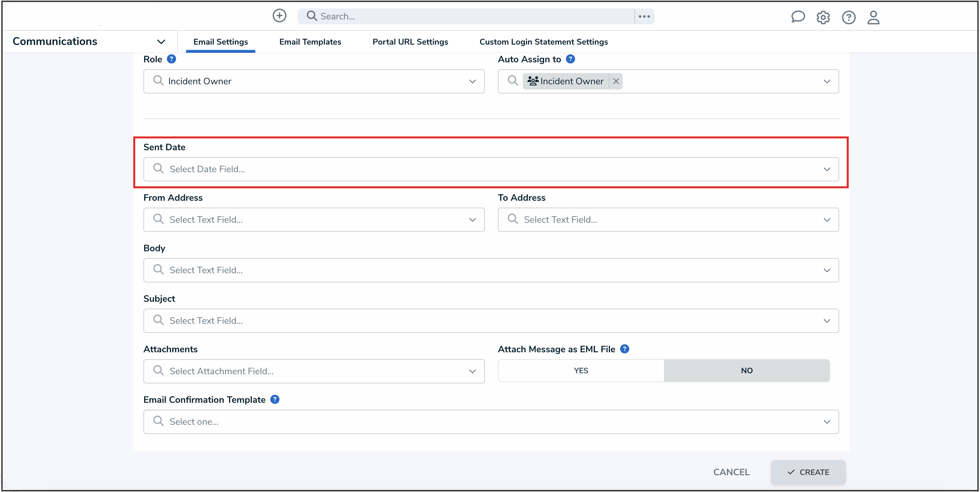
Task: Click the Attach Message as EML File help icon
Action: click(624, 349)
